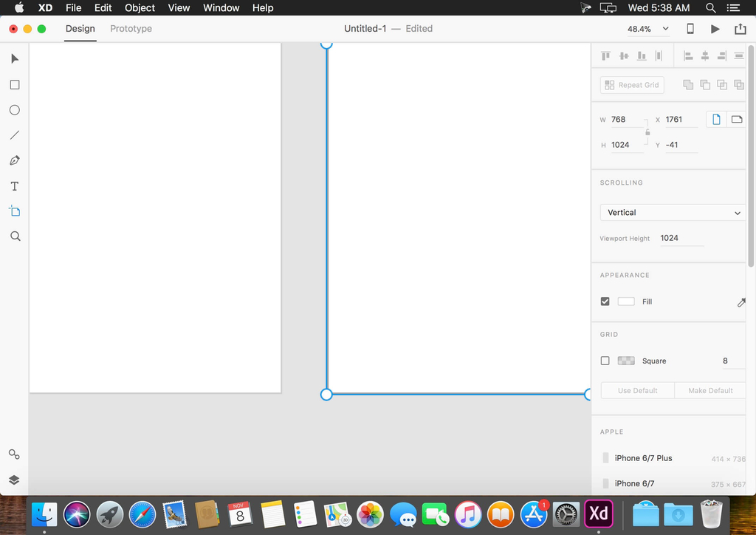The width and height of the screenshot is (756, 535).
Task: Click the Viewport Height input field
Action: (681, 238)
